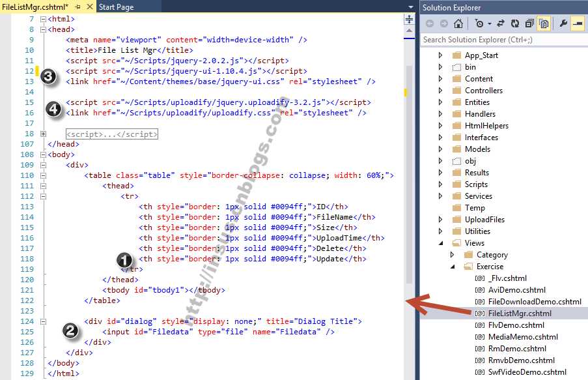Collapse the table block at line 110
This screenshot has height=380, width=588.
[x=43, y=176]
